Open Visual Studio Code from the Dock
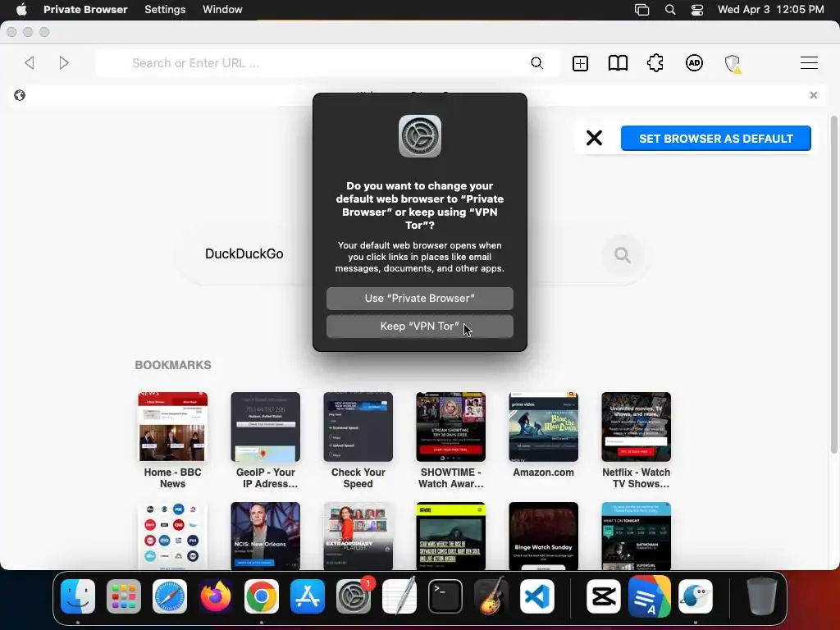 (536, 596)
